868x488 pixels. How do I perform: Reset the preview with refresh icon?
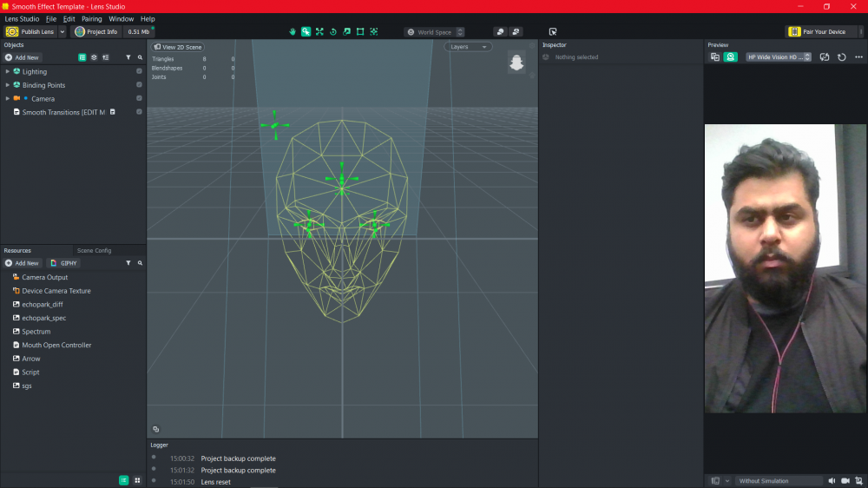click(841, 57)
